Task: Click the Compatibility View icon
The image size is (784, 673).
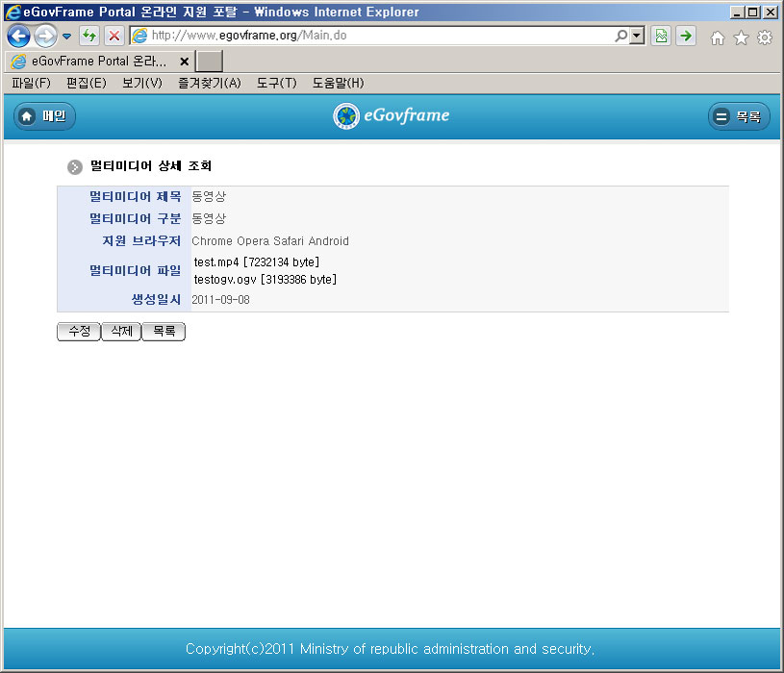Action: tap(661, 36)
